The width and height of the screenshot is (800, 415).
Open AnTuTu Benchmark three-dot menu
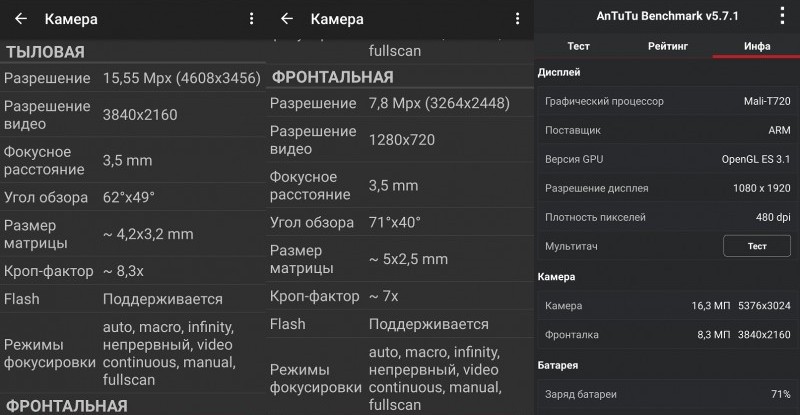point(782,16)
